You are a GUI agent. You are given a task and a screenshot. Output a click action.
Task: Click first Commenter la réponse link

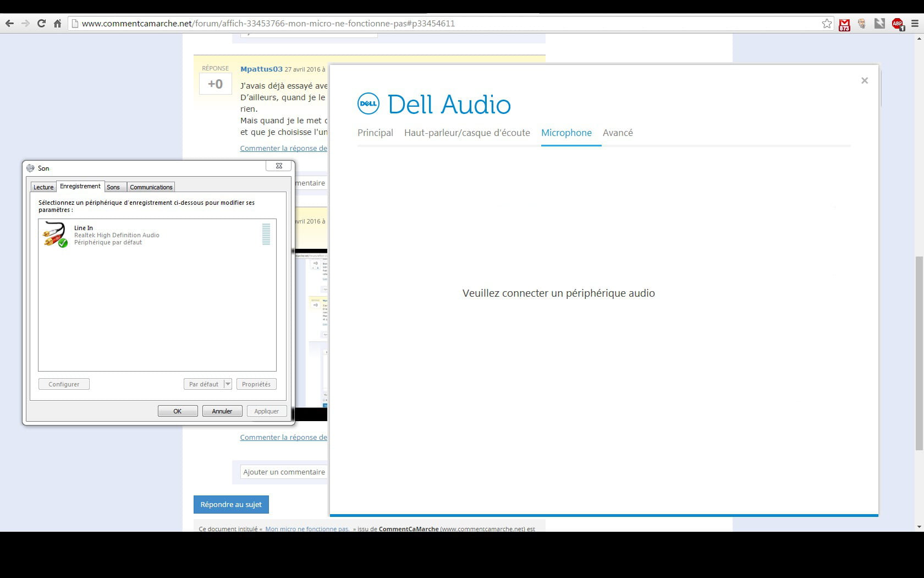pyautogui.click(x=284, y=148)
